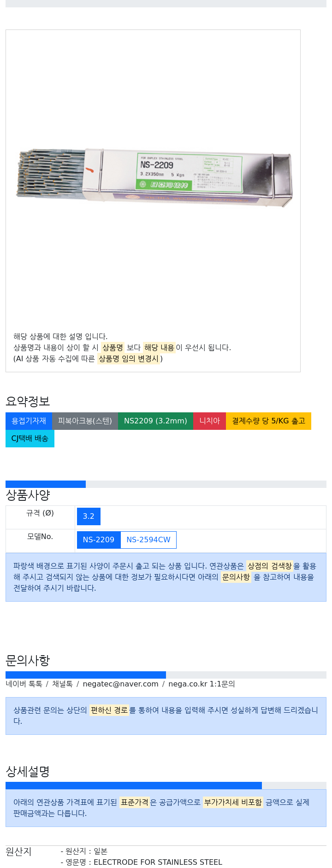
Task: Click the 문의사항 section progress bar
Action: click(x=166, y=675)
